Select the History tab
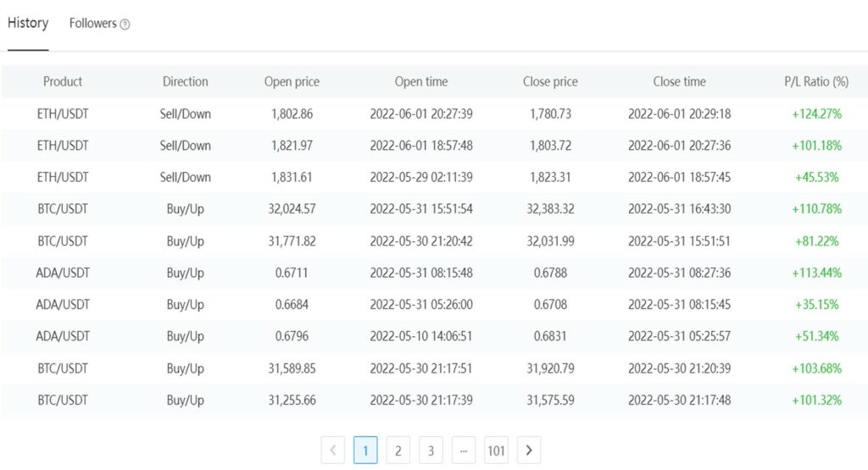This screenshot has width=868, height=470. [28, 23]
